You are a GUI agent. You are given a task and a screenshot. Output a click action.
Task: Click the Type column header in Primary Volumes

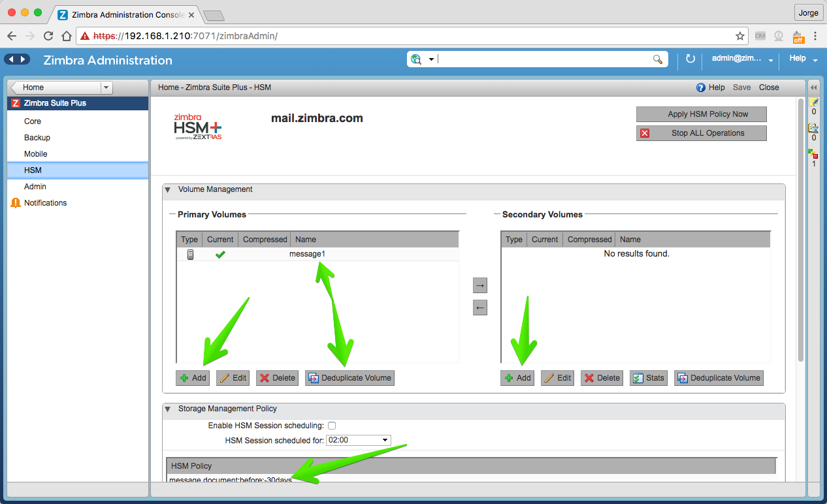pos(189,240)
